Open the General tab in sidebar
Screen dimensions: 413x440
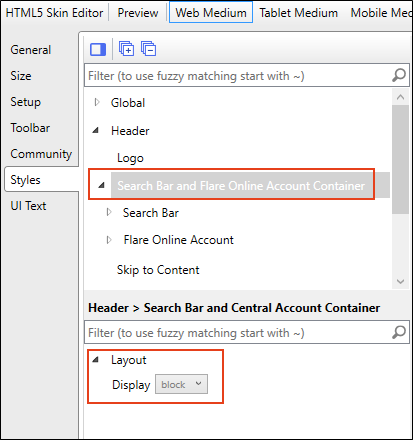[31, 50]
